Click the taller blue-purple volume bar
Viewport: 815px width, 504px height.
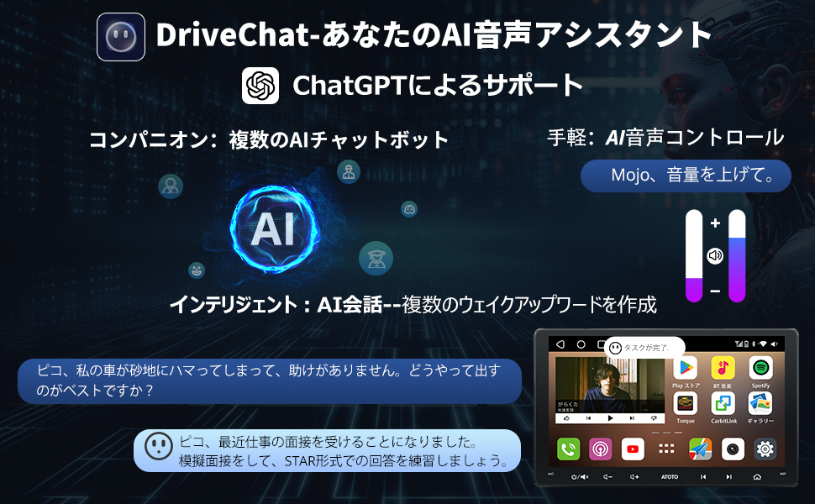point(737,255)
